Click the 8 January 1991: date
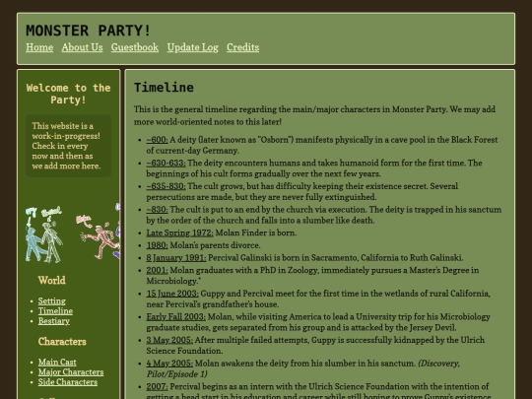 pyautogui.click(x=176, y=257)
